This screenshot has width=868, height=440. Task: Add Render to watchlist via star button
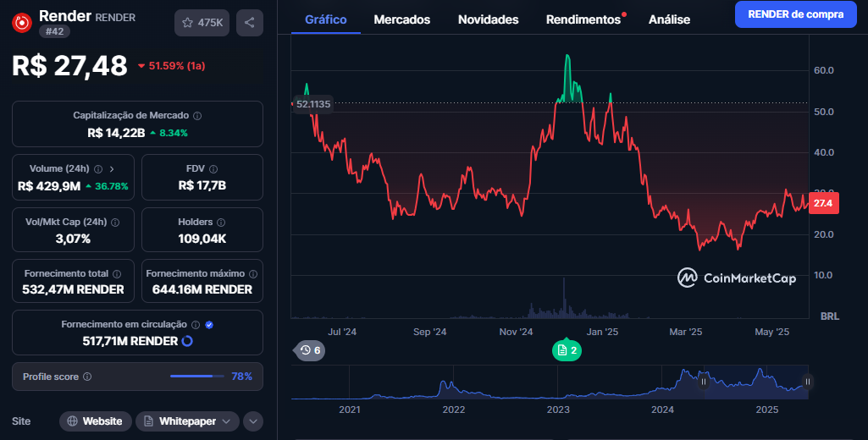click(x=202, y=23)
